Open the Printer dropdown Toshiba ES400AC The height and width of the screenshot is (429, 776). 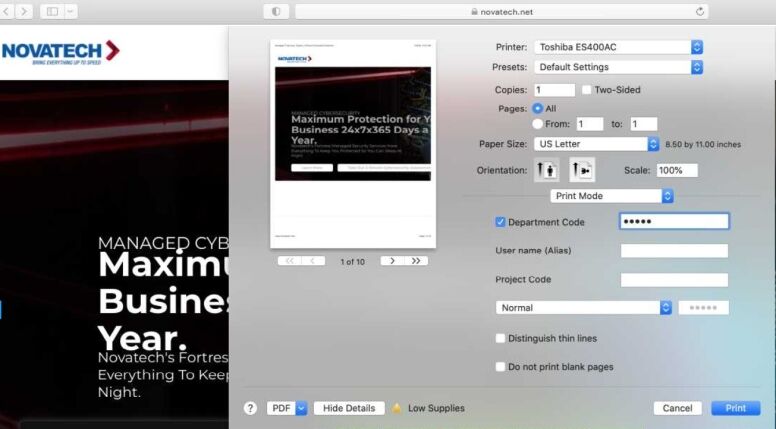pos(618,47)
